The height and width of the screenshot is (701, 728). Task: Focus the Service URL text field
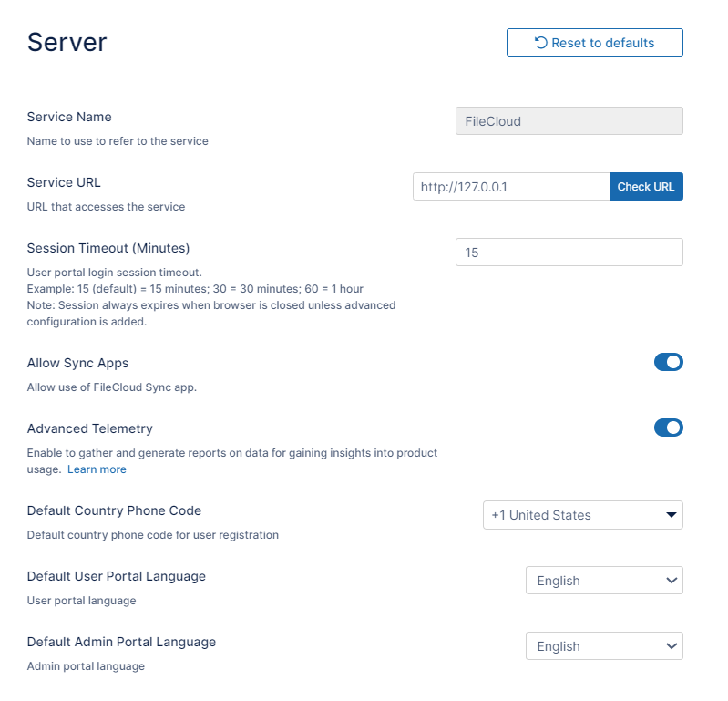pyautogui.click(x=510, y=187)
